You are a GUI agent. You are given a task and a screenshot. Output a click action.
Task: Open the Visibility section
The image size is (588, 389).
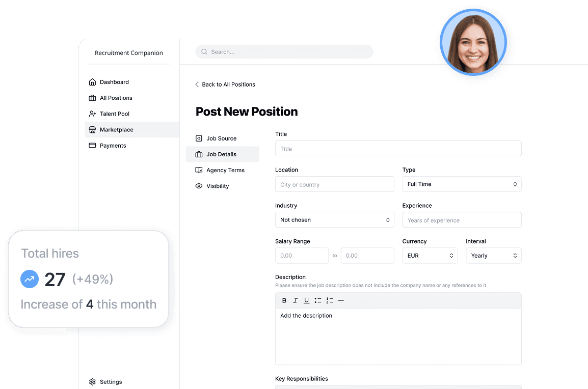(218, 186)
